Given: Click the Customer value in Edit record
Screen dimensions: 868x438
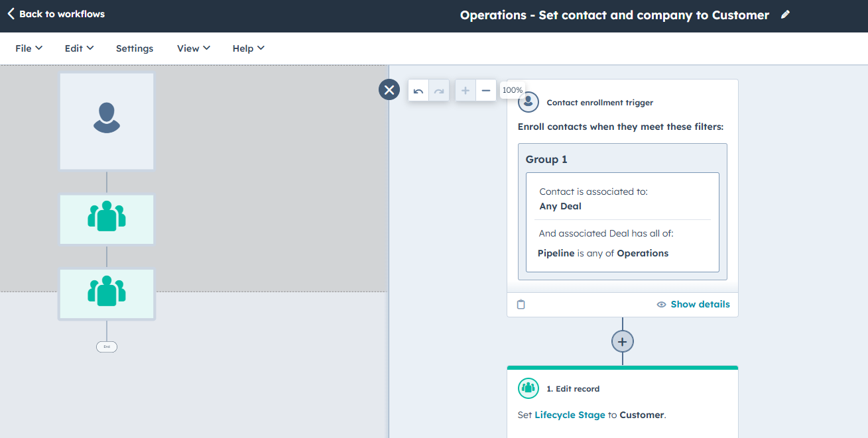Looking at the screenshot, I should click(641, 415).
